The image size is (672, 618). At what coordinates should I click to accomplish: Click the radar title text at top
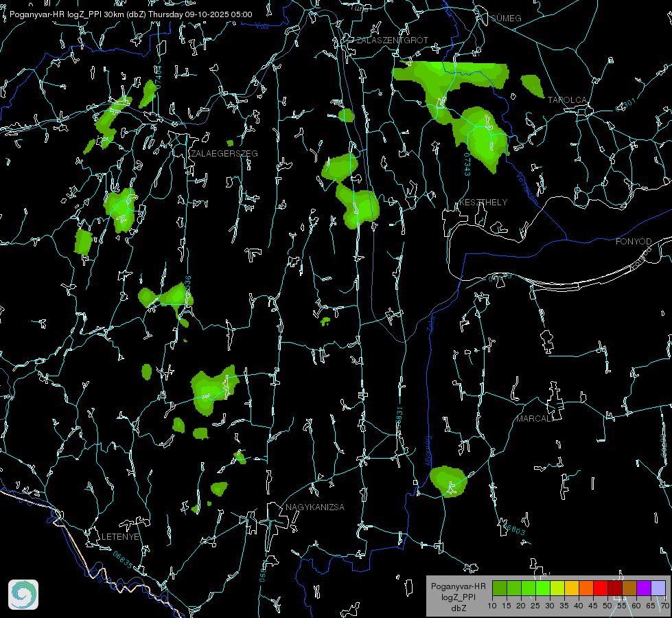130,14
